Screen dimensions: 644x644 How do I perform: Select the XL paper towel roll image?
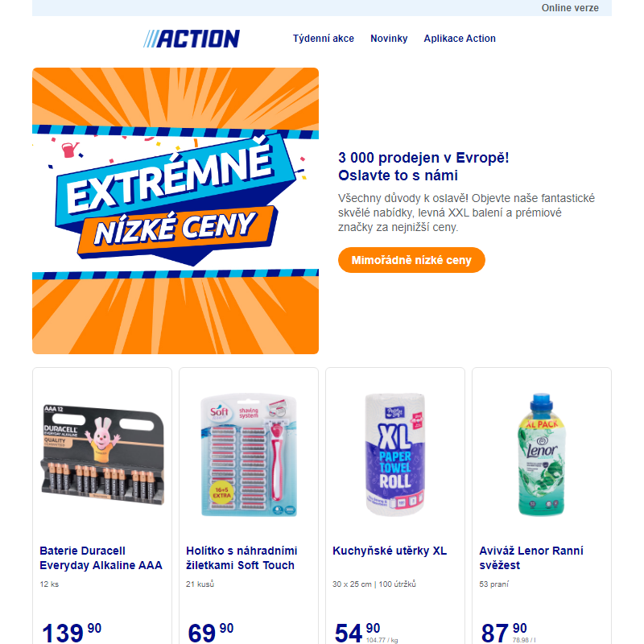(395, 455)
